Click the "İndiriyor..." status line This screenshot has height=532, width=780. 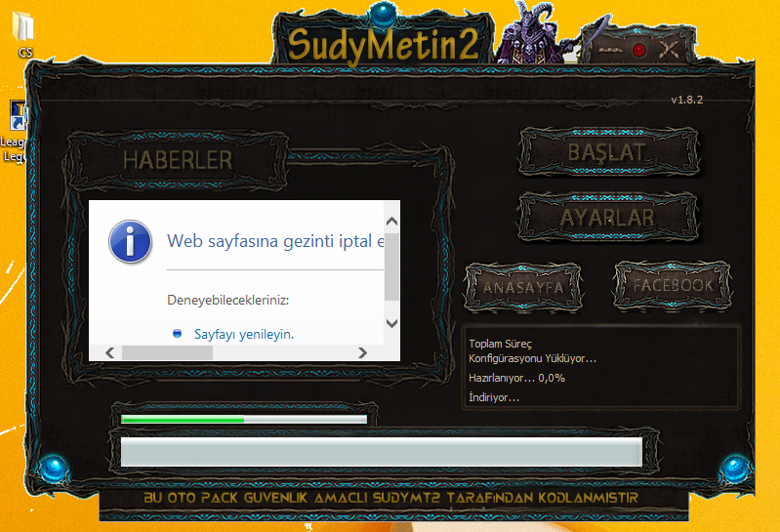pyautogui.click(x=493, y=397)
